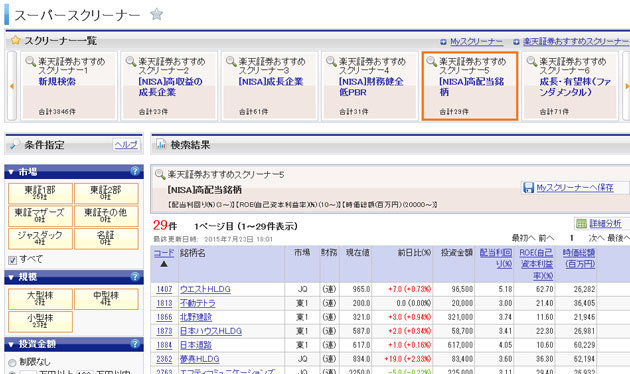Viewport: 630px width, 374px height.
Task: Open stock 北野建設
Action: (x=196, y=317)
